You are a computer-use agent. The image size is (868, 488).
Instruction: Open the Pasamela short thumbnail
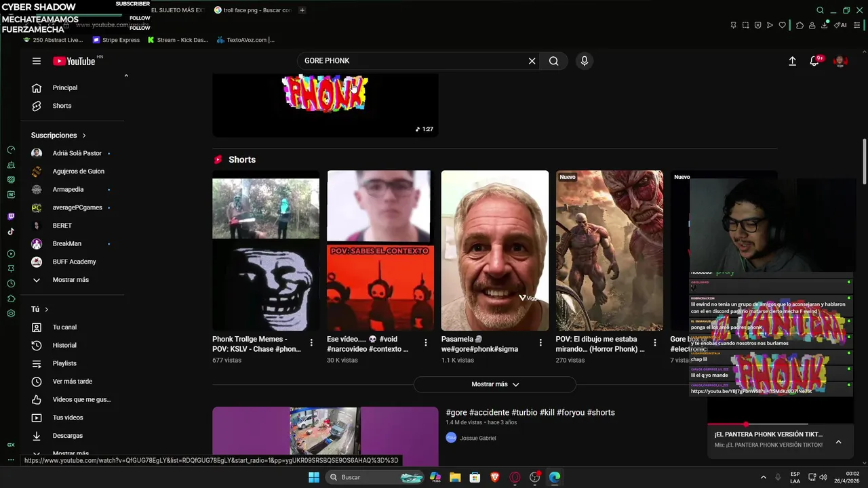pos(495,251)
